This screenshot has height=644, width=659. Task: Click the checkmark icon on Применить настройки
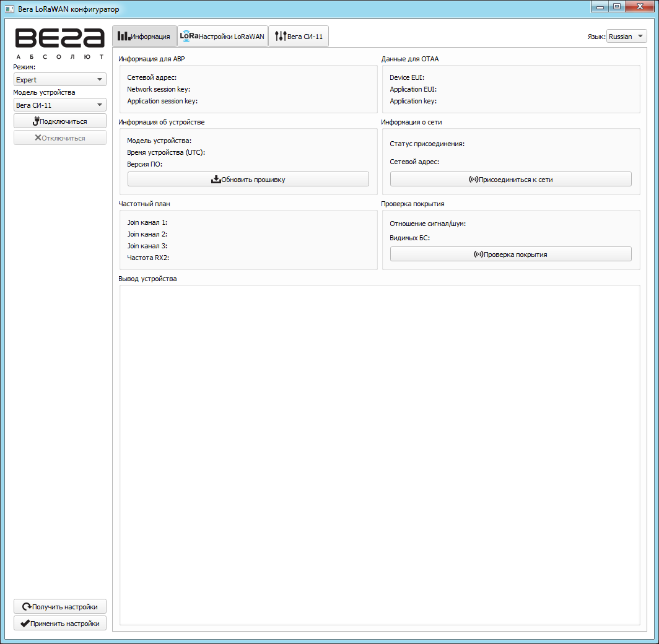click(x=25, y=623)
